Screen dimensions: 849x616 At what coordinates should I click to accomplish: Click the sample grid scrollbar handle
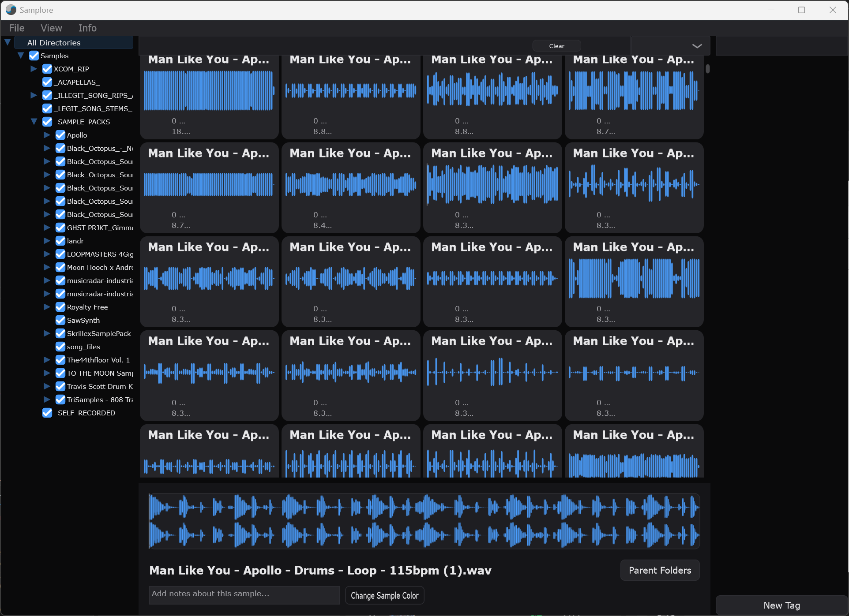(x=707, y=69)
